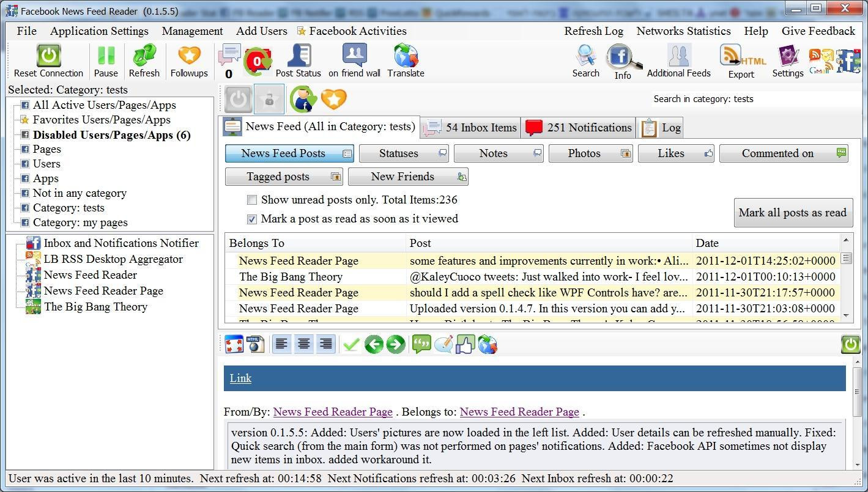Write a comment with pencil bubble icon

443,345
